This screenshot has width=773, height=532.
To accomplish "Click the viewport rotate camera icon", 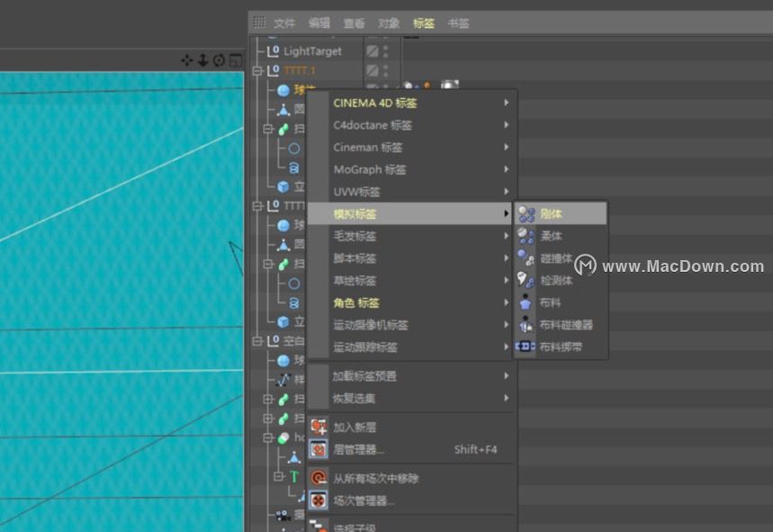I will pyautogui.click(x=219, y=60).
